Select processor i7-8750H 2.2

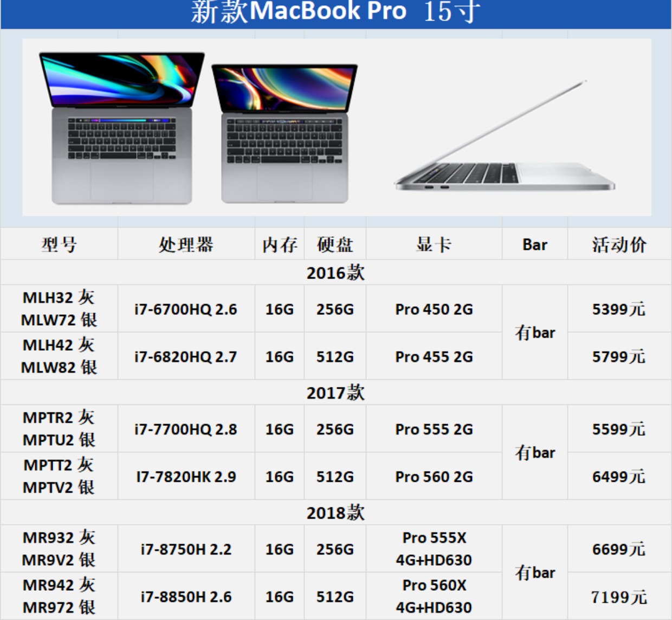[186, 550]
